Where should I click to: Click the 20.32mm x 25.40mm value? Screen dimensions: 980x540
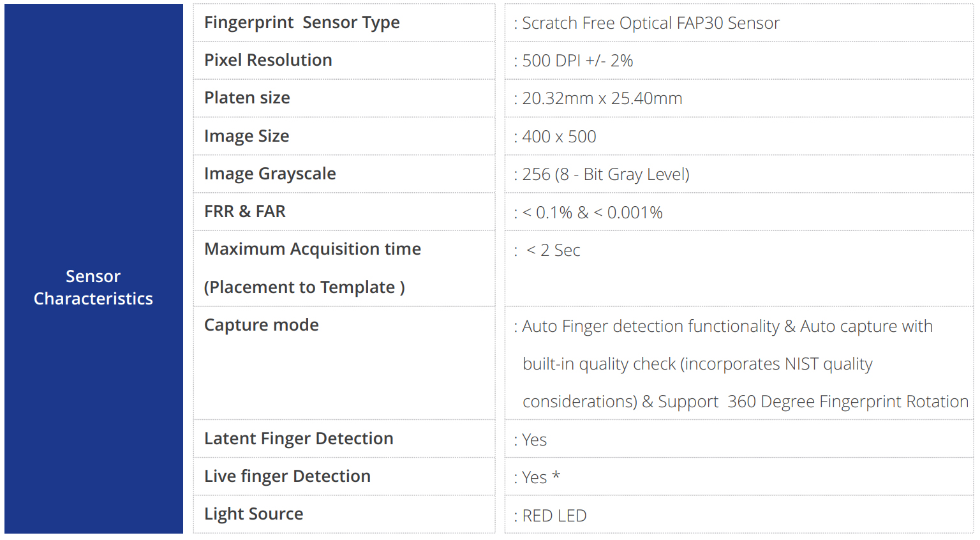602,99
